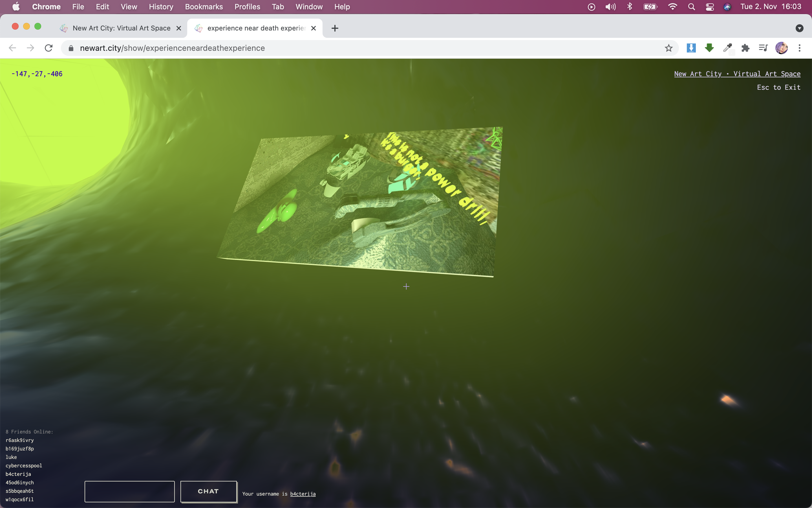Expand the tab search dropdown
The height and width of the screenshot is (508, 812).
click(x=799, y=28)
